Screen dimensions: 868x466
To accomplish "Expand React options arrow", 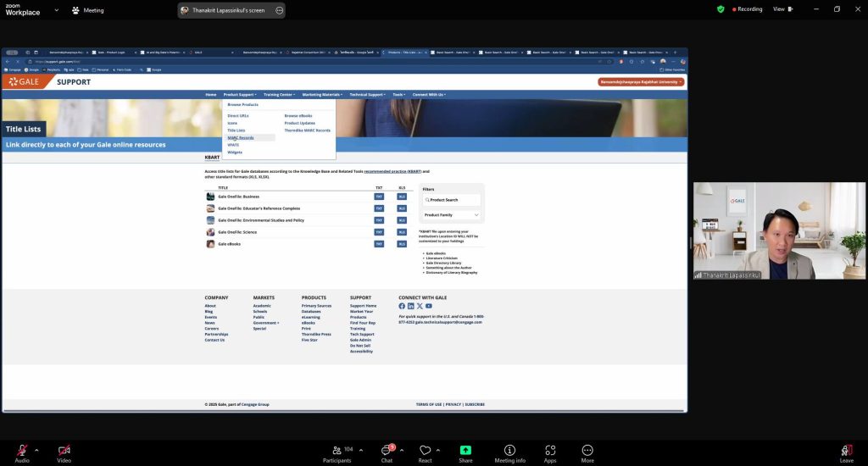I will [438, 450].
